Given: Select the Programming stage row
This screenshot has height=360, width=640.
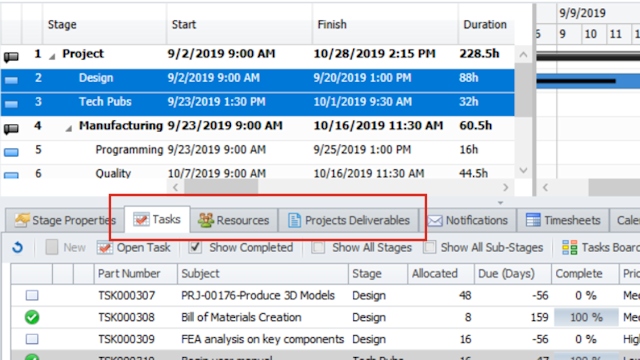Looking at the screenshot, I should pyautogui.click(x=258, y=150).
